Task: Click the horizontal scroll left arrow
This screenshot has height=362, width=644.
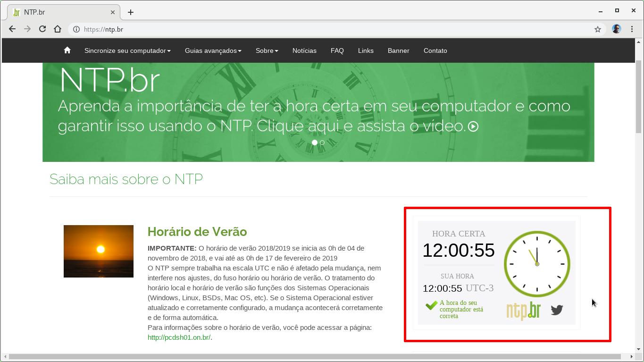Action: 5,356
